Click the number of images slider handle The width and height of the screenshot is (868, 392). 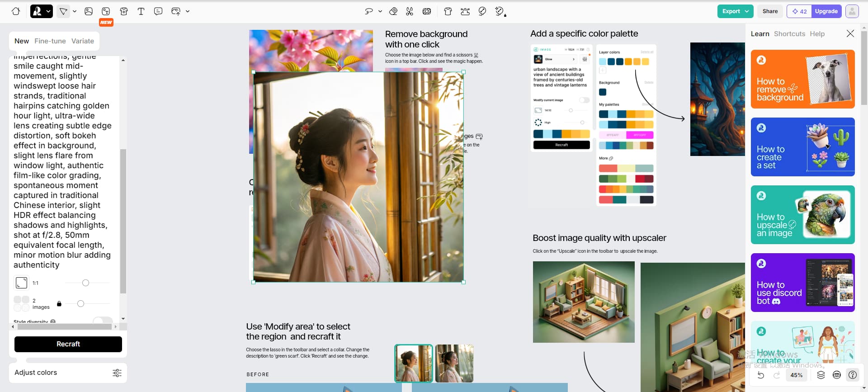pyautogui.click(x=80, y=303)
